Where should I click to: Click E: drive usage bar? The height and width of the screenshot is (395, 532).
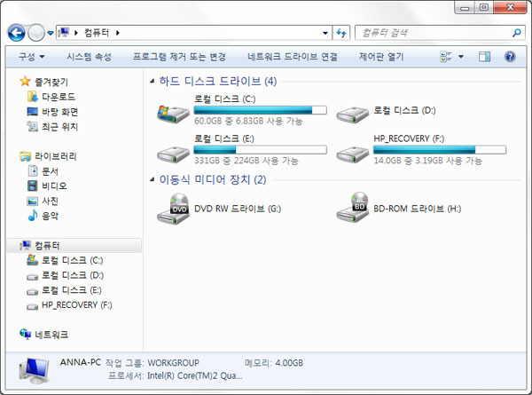(260, 150)
